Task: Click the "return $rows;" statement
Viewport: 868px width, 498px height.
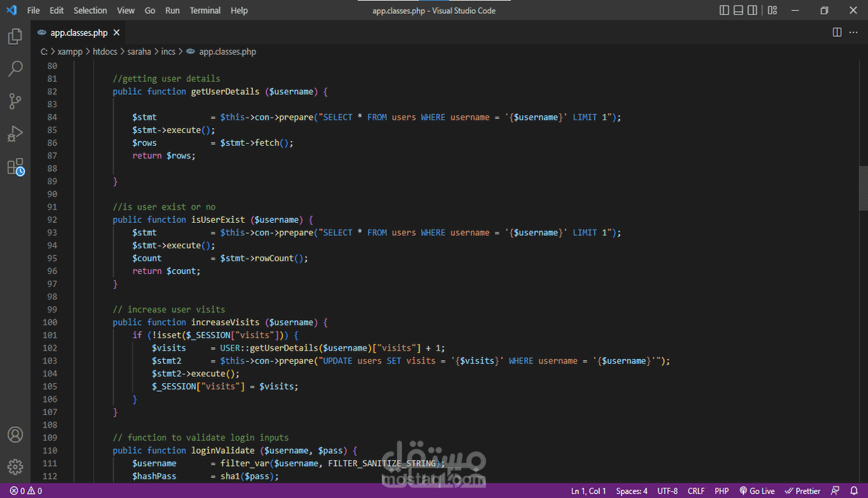Action: [x=165, y=156]
